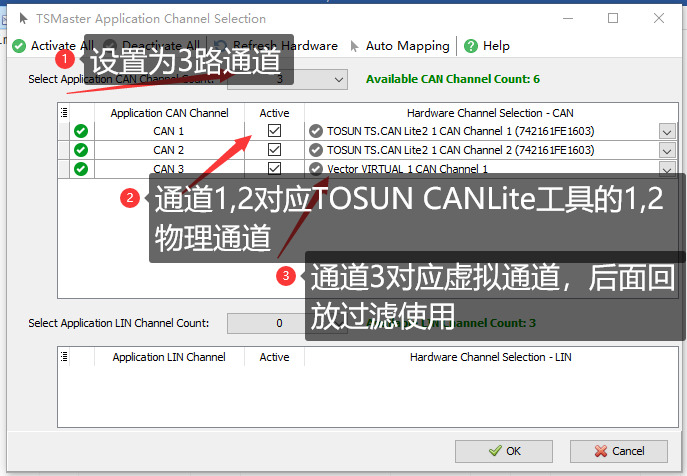Click the Hardware Channel Selection - CAN header
This screenshot has height=476, width=687.
tap(490, 113)
